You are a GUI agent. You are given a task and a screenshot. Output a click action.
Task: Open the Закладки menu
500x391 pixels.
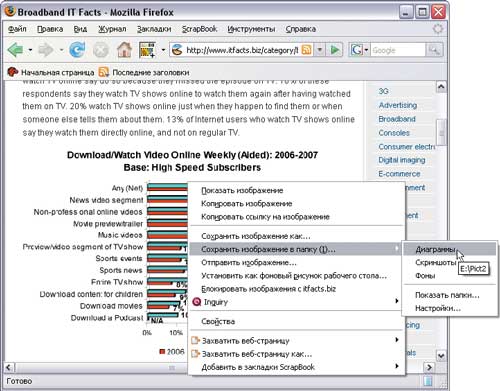click(154, 29)
